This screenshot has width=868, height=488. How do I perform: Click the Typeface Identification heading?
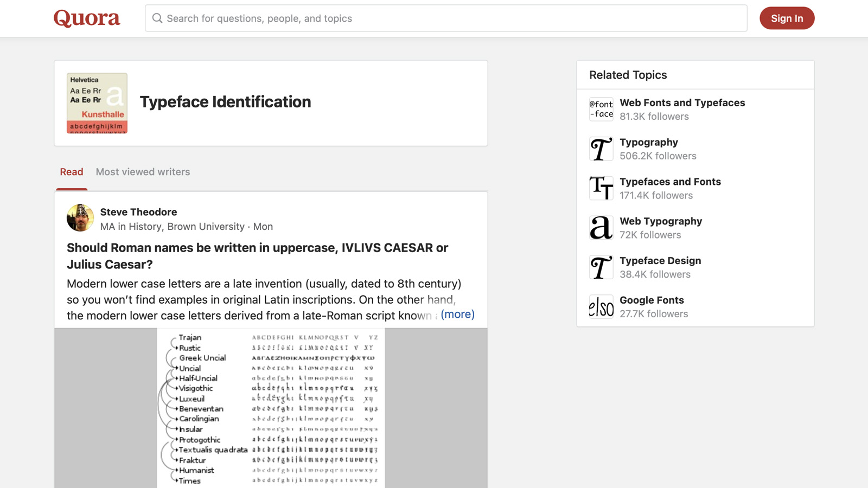tap(226, 102)
